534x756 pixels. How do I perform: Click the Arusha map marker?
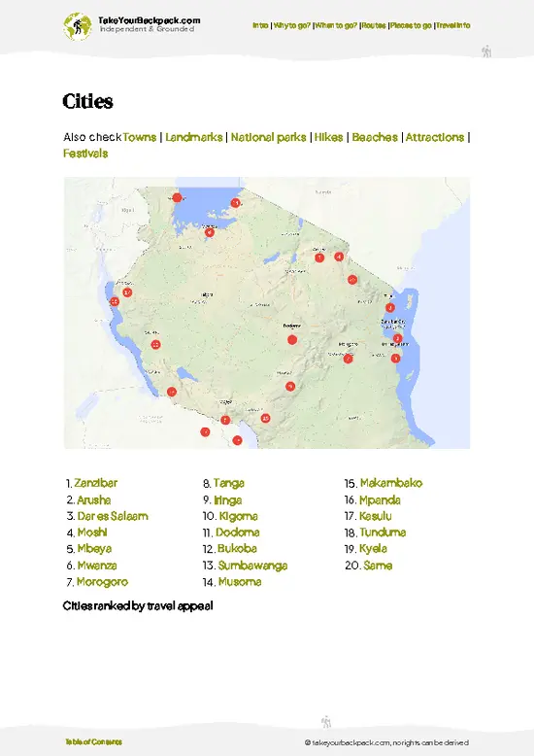point(319,258)
